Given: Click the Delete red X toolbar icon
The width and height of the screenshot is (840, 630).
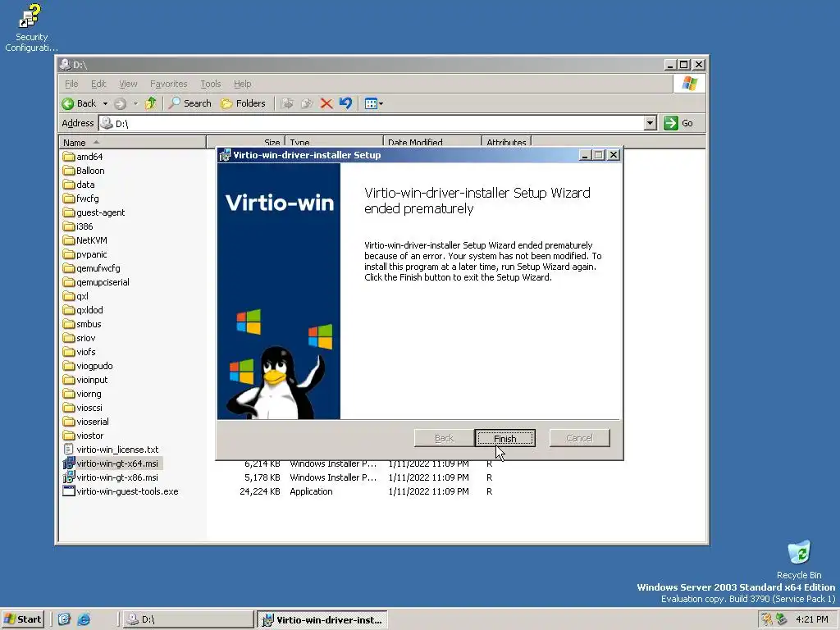Looking at the screenshot, I should coord(326,103).
